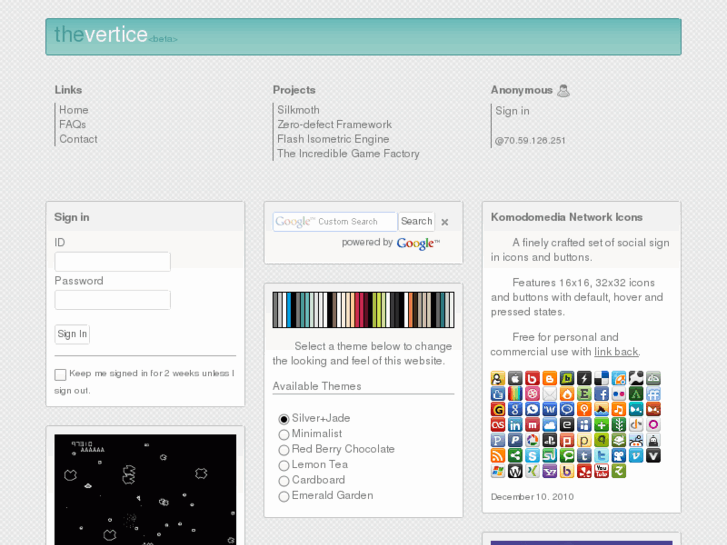
Task: Click the green ShareThis icon
Action: [515, 455]
